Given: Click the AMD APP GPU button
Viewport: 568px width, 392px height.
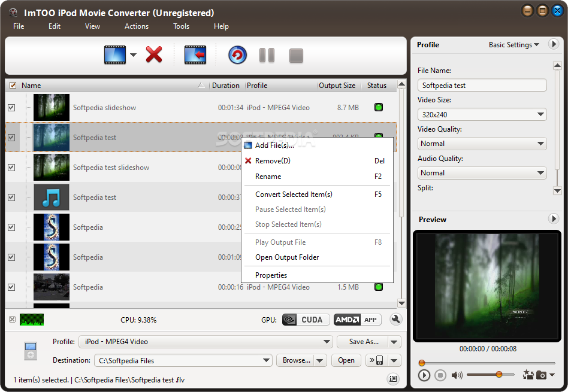Looking at the screenshot, I should click(357, 320).
